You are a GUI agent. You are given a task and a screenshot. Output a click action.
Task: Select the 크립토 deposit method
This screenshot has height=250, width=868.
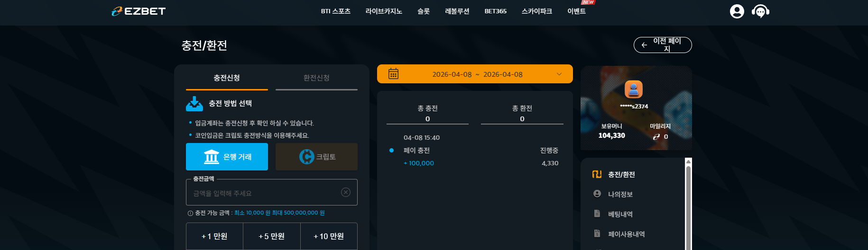(x=316, y=157)
